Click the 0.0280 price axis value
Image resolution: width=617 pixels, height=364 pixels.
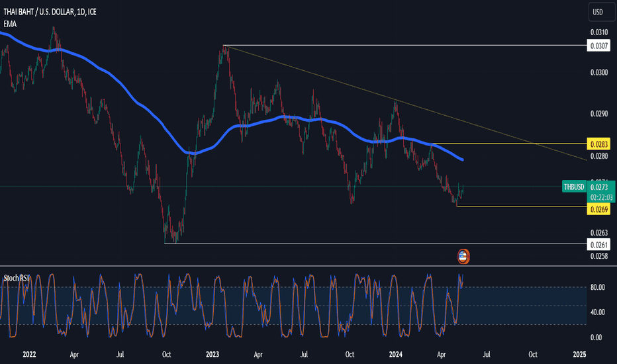599,156
